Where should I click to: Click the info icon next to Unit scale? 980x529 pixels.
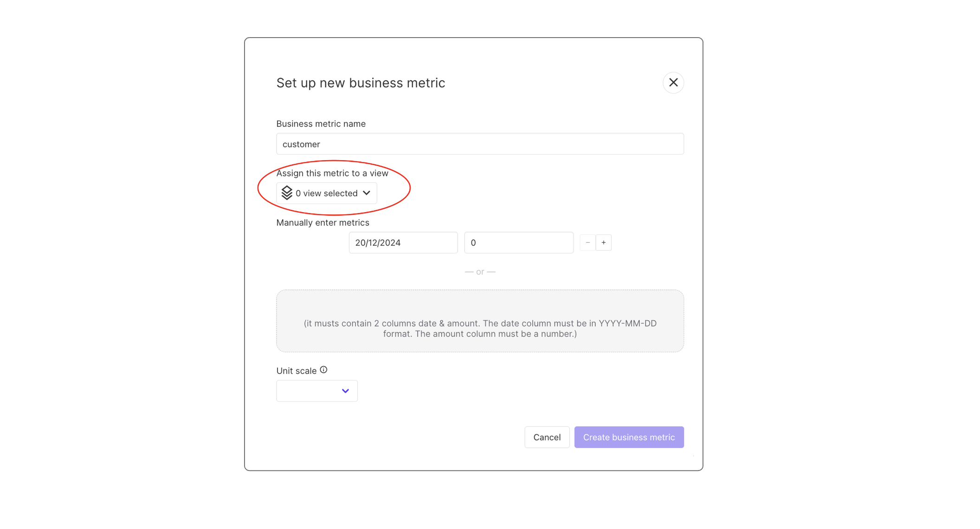[323, 369]
